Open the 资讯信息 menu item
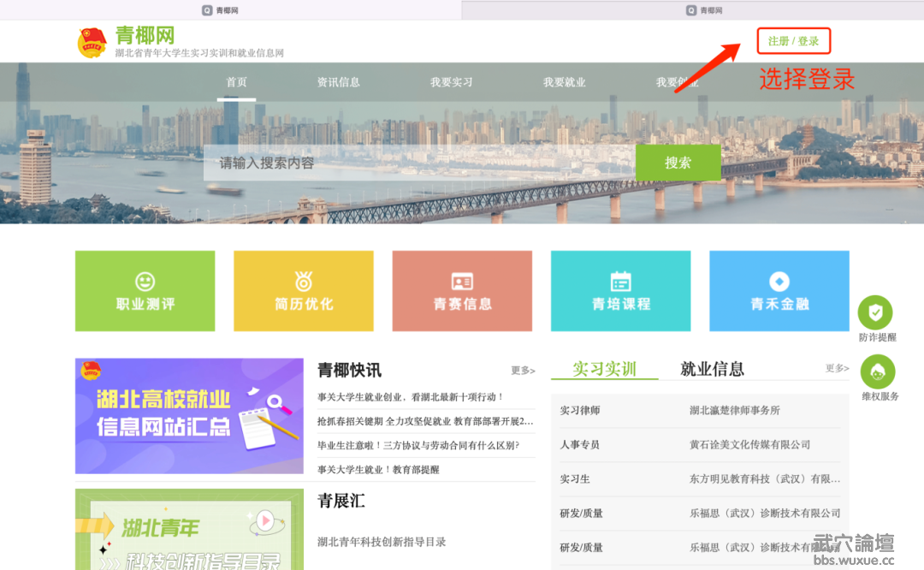Screen dimensions: 924x570 pos(338,82)
